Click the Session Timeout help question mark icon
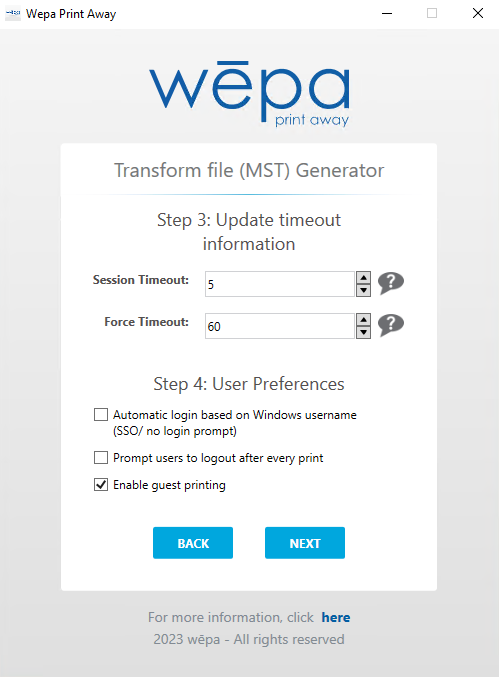Image resolution: width=499 pixels, height=677 pixels. click(x=391, y=283)
